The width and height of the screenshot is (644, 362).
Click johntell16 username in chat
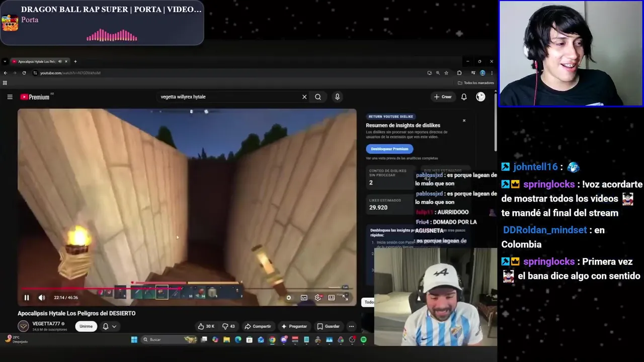(536, 167)
